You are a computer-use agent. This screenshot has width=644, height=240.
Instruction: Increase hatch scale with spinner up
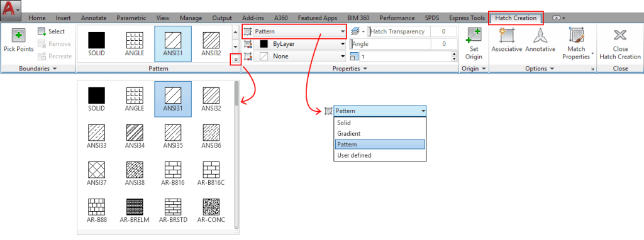click(x=454, y=54)
